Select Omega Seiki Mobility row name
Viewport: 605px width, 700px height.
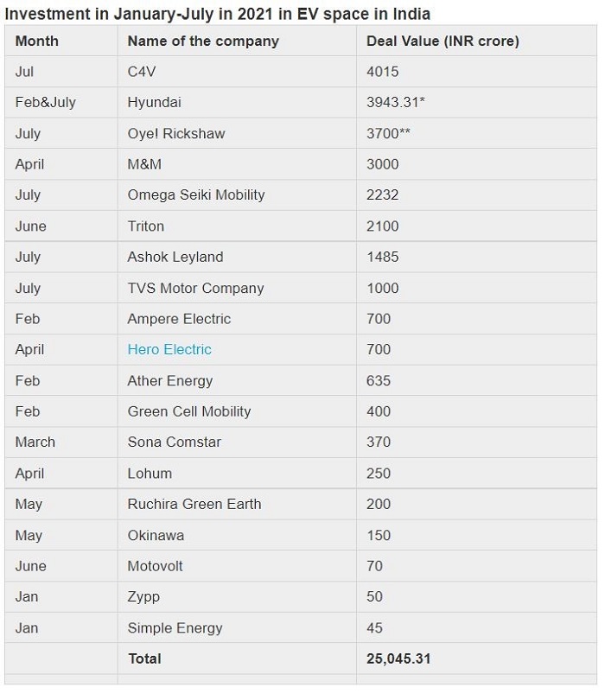click(x=196, y=195)
